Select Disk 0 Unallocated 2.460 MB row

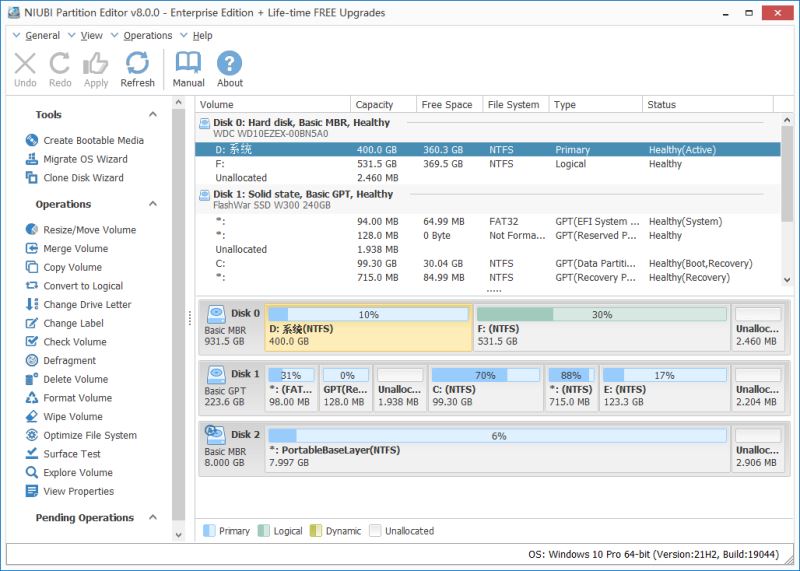coord(488,178)
